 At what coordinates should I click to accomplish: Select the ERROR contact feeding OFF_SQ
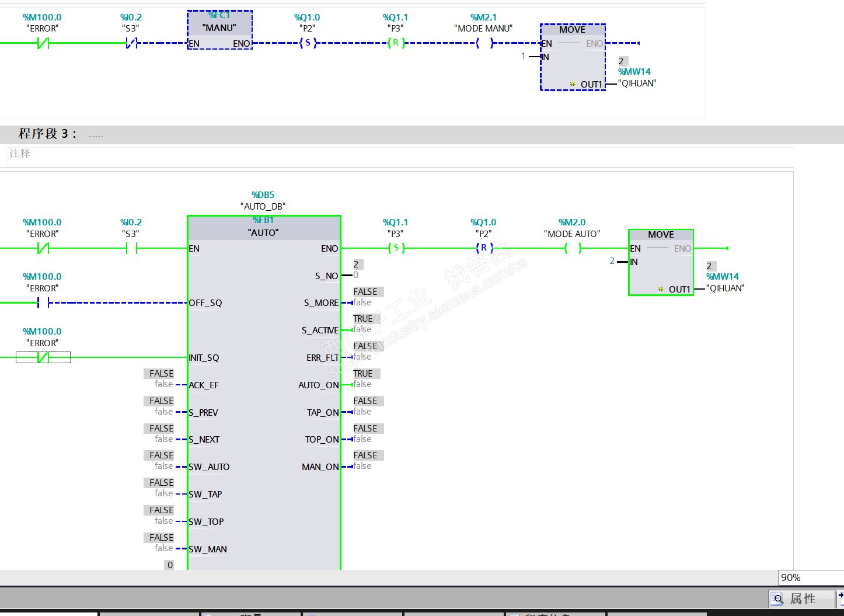[43, 302]
